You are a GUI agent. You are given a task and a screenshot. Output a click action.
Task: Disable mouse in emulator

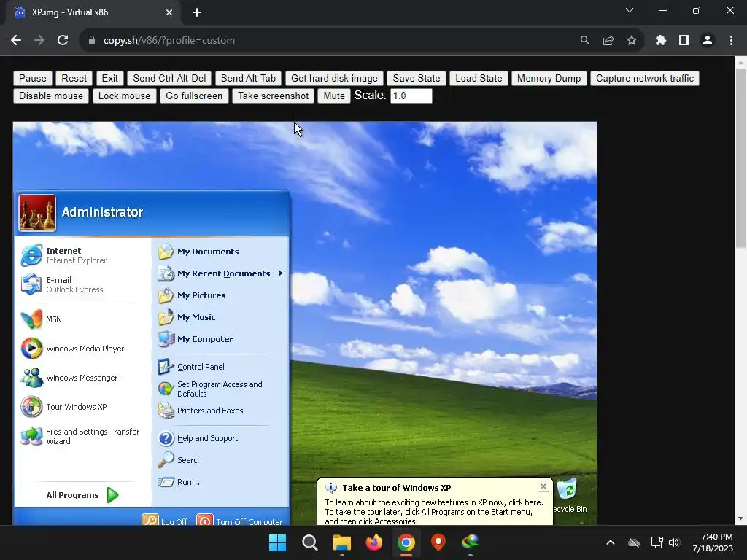point(51,96)
